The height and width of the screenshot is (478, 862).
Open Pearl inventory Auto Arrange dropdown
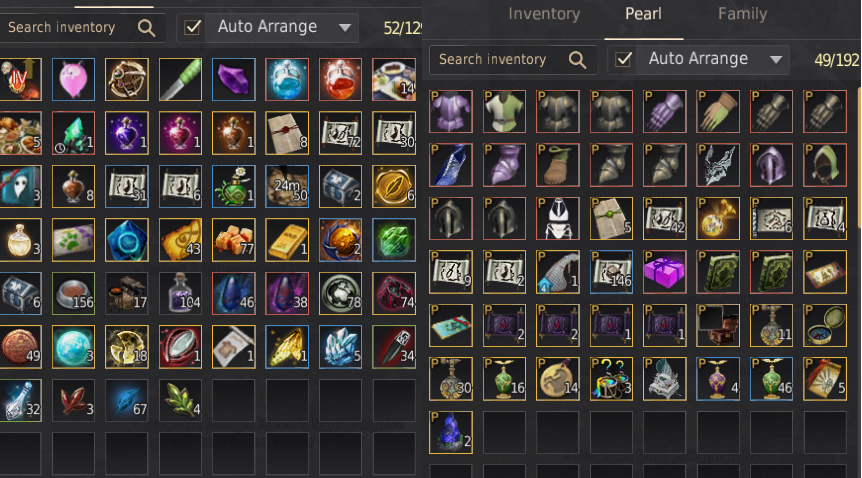776,59
